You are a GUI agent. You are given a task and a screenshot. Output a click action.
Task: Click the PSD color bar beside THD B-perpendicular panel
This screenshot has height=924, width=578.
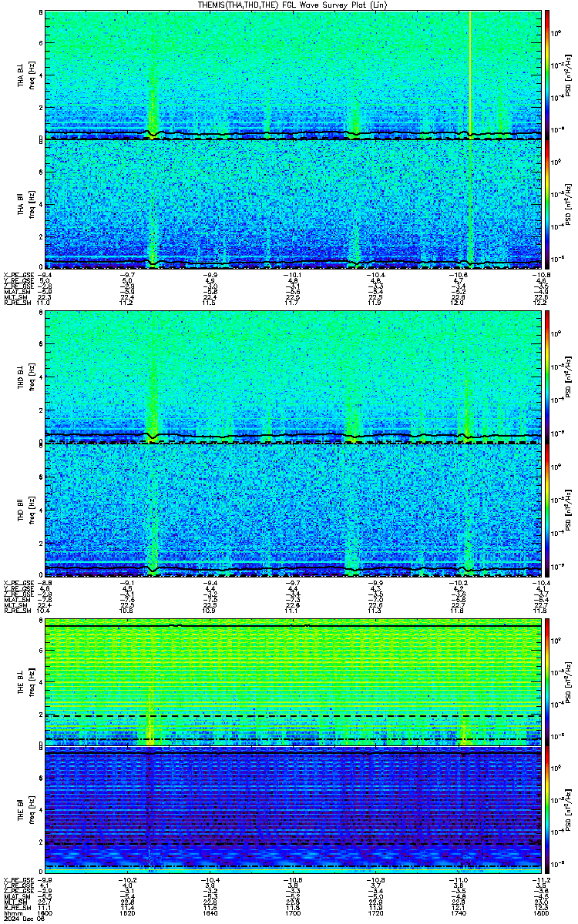tap(547, 377)
